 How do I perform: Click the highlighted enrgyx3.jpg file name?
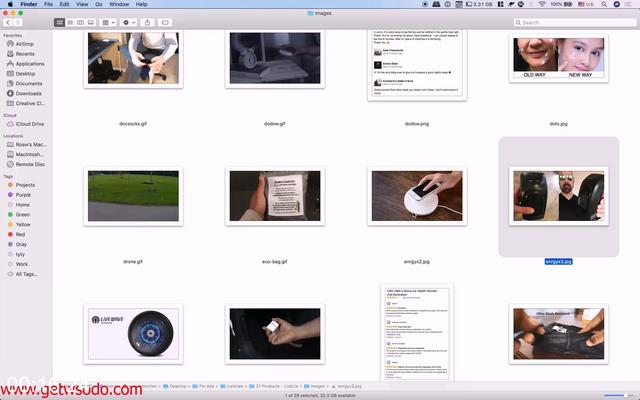[x=558, y=262]
